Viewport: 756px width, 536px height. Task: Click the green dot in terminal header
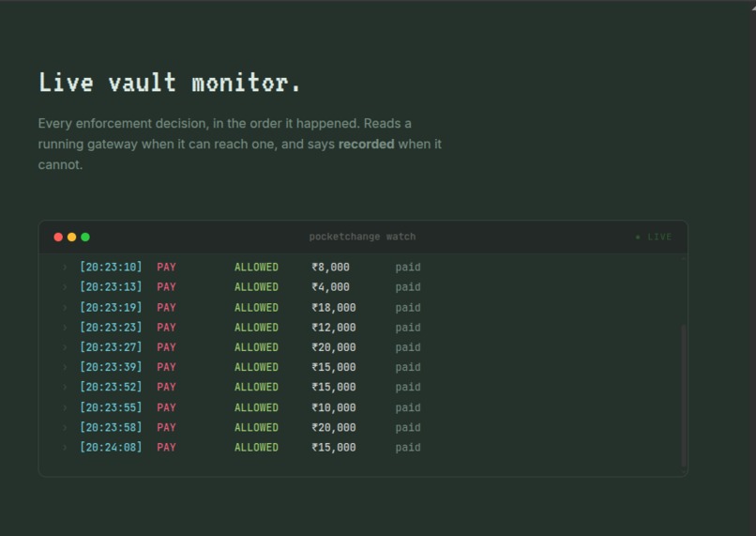[85, 237]
